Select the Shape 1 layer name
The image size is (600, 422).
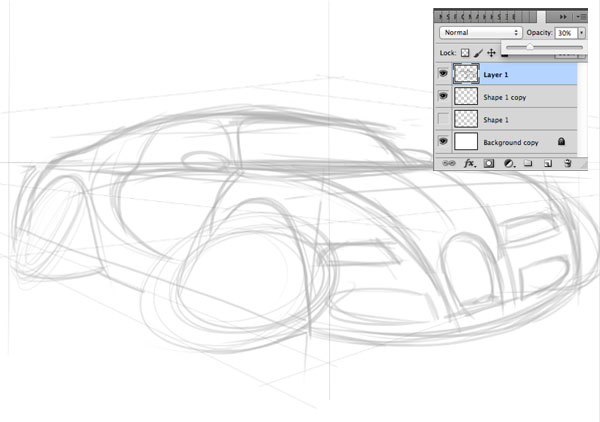pos(496,120)
